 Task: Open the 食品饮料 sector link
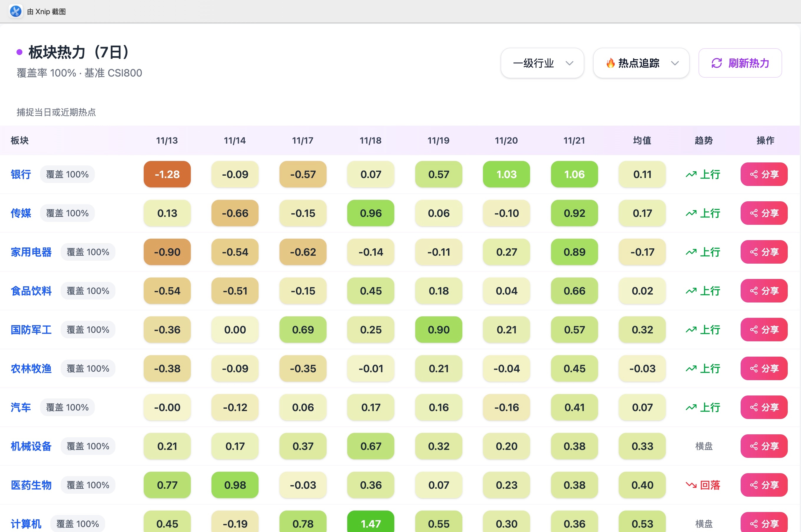click(x=31, y=291)
